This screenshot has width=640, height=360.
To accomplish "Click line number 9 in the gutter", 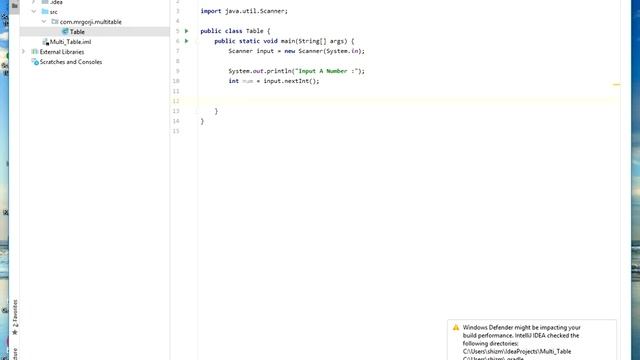I will click(177, 71).
